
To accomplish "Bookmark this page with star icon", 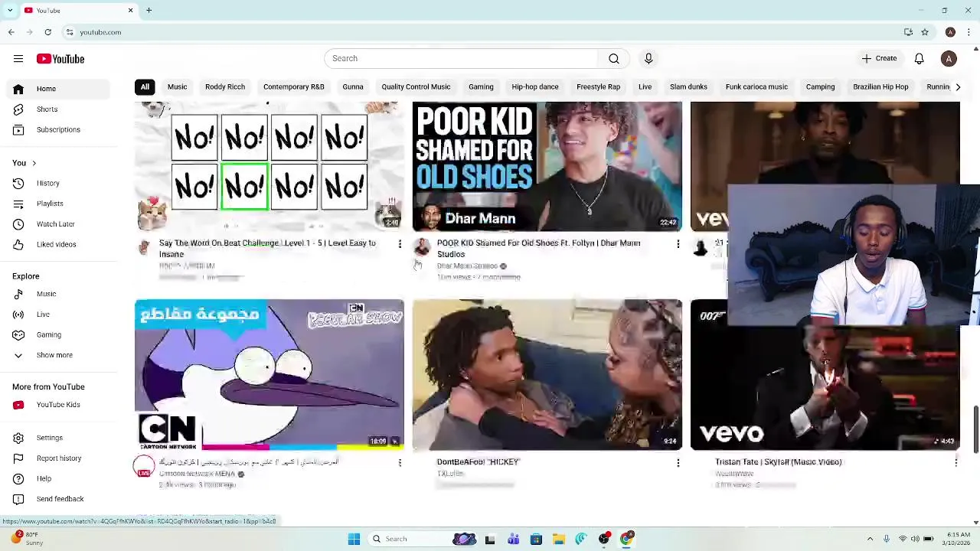I will 925,32.
